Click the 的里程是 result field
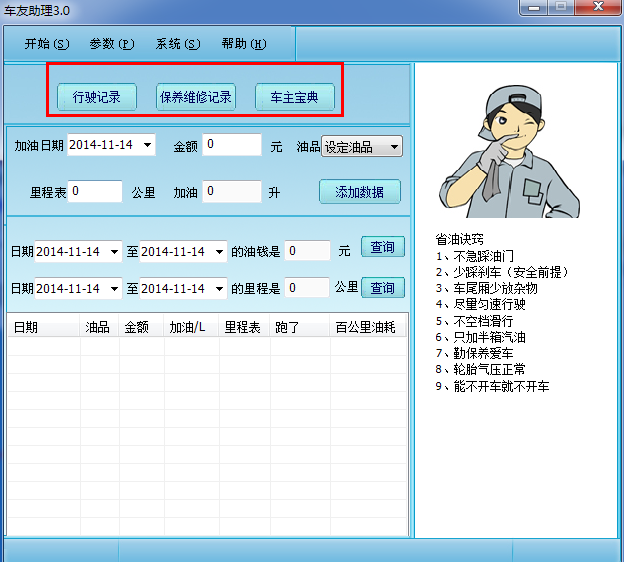The width and height of the screenshot is (624, 562). pos(307,287)
